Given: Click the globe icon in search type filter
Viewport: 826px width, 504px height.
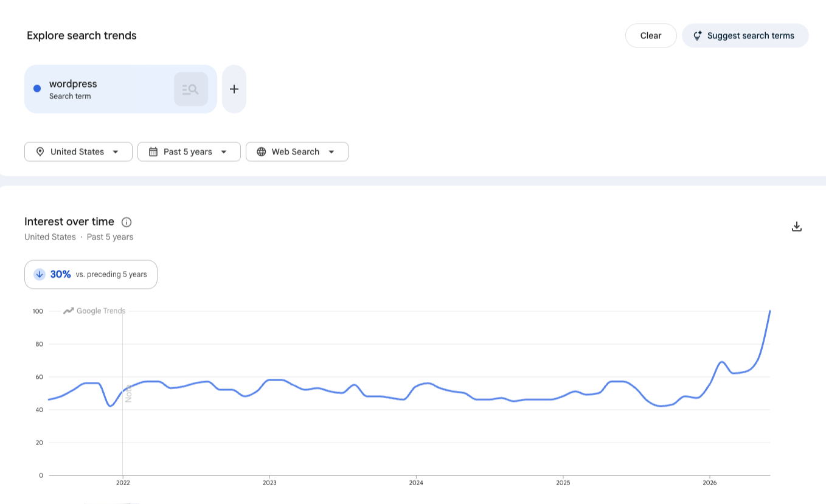Looking at the screenshot, I should pyautogui.click(x=262, y=152).
